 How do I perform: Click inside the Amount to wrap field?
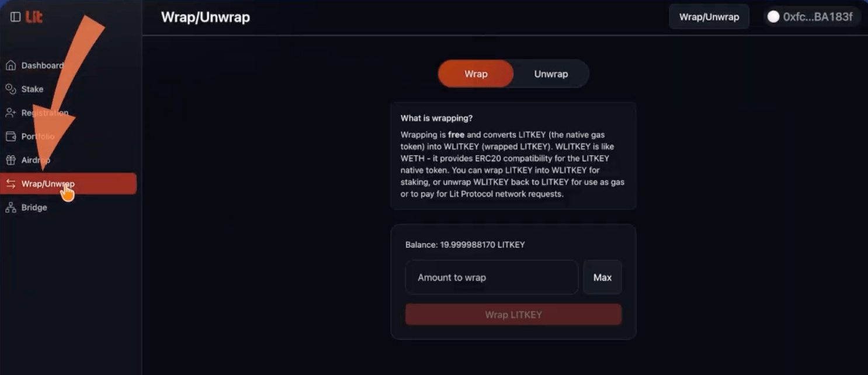[x=491, y=277]
